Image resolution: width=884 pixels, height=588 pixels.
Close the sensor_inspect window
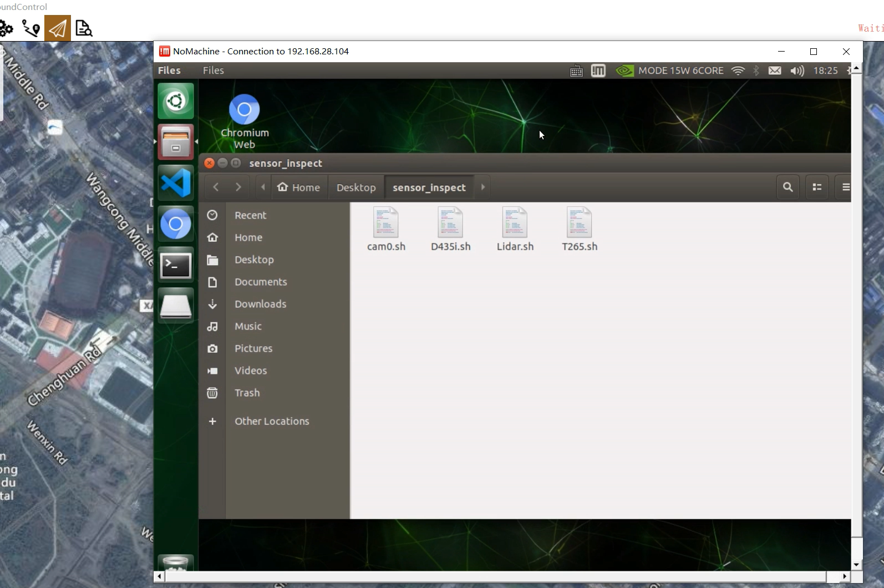coord(209,163)
